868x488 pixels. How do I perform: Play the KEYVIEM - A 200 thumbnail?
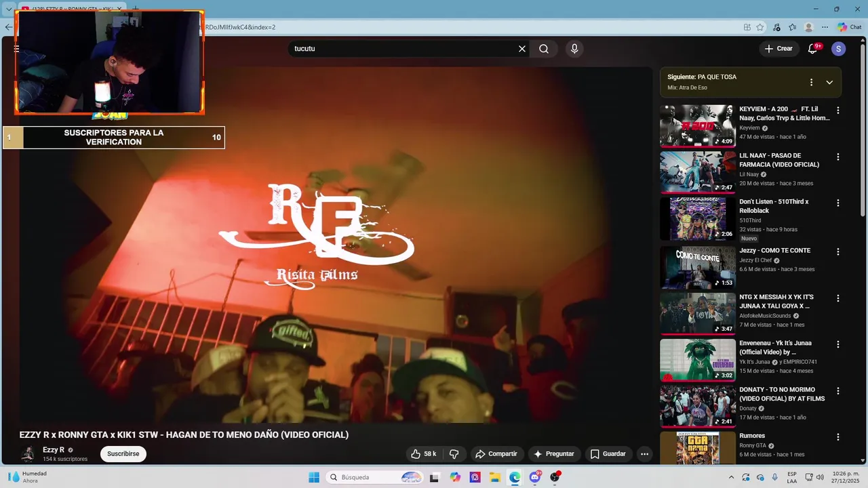[698, 125]
